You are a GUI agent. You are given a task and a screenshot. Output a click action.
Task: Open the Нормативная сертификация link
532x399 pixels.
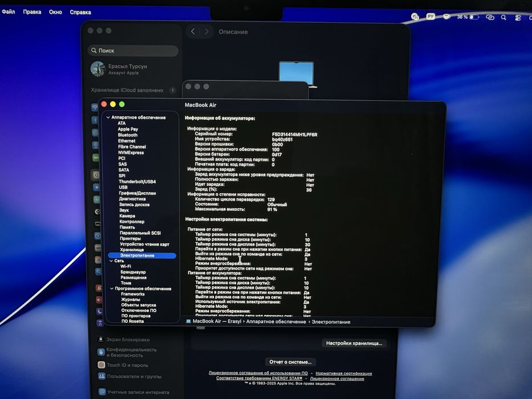tap(344, 373)
